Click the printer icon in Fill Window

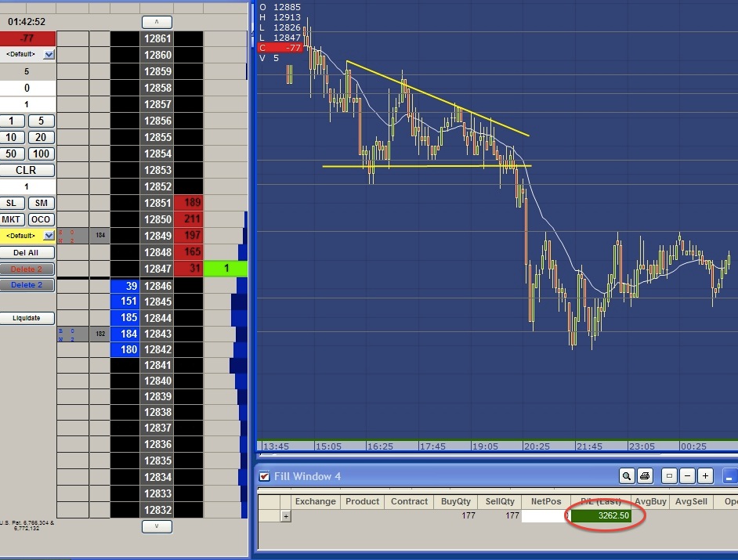click(x=645, y=475)
